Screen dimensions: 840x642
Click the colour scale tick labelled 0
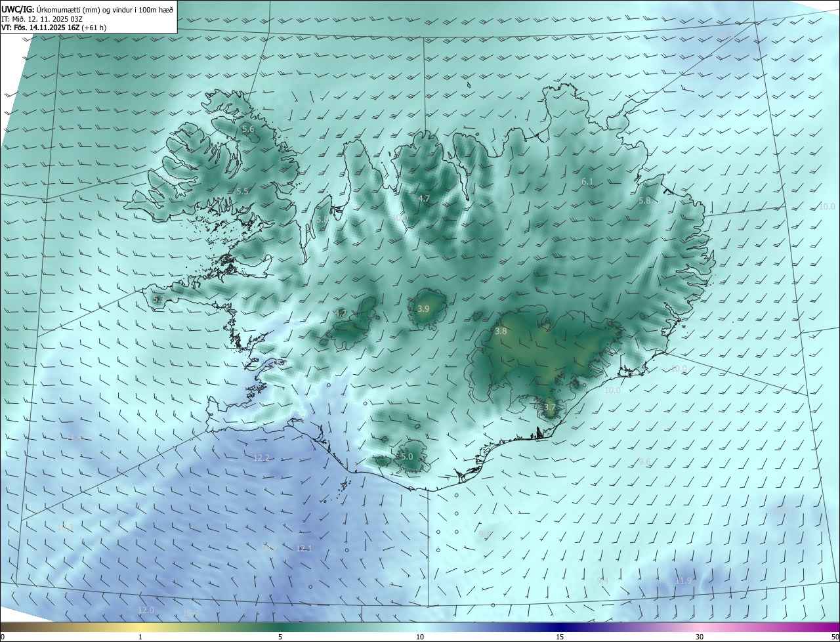pyautogui.click(x=3, y=637)
